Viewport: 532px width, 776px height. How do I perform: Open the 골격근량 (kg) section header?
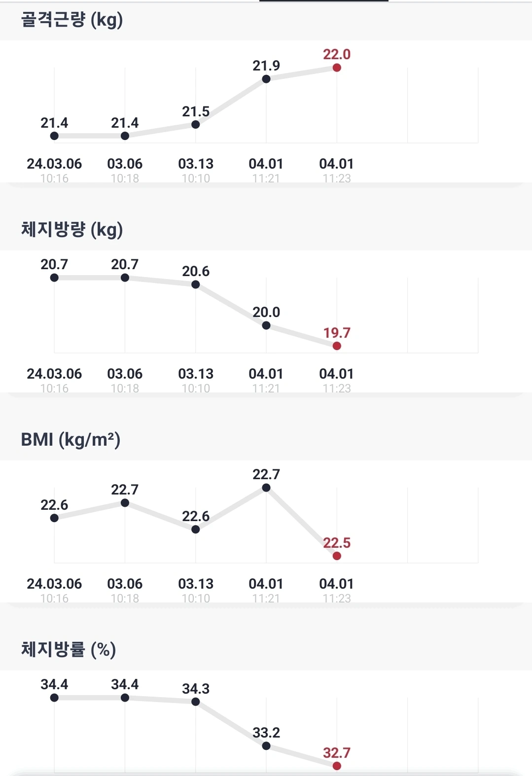266,21
